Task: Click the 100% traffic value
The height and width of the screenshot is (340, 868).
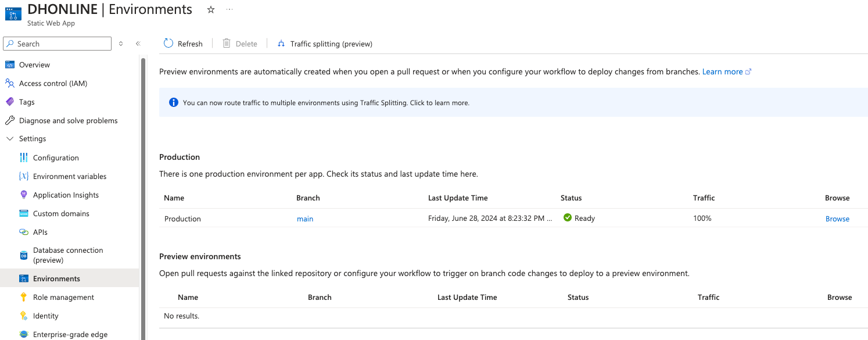Action: (702, 219)
